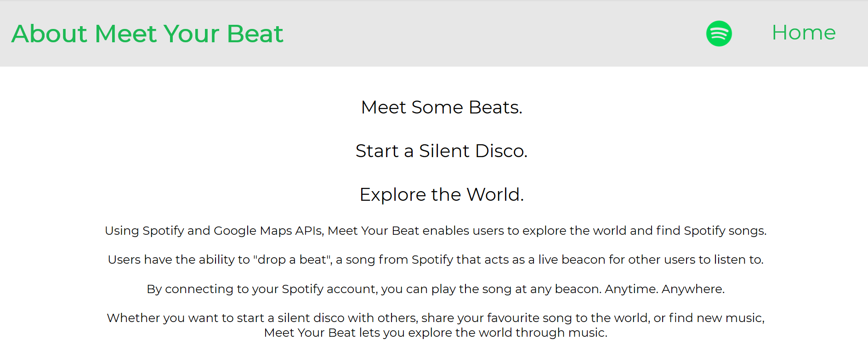Select the Spotify sound-wave logo in header
Image resolution: width=868 pixels, height=345 pixels.
tap(719, 34)
